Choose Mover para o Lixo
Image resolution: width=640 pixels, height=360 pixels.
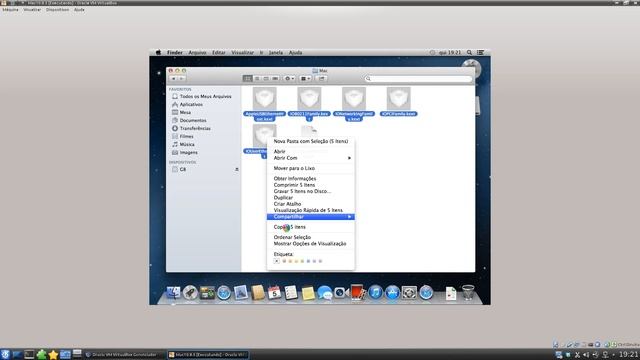point(311,168)
